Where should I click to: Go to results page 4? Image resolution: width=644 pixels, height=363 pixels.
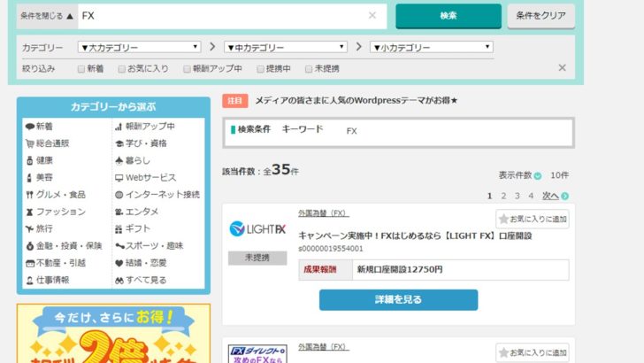(531, 196)
